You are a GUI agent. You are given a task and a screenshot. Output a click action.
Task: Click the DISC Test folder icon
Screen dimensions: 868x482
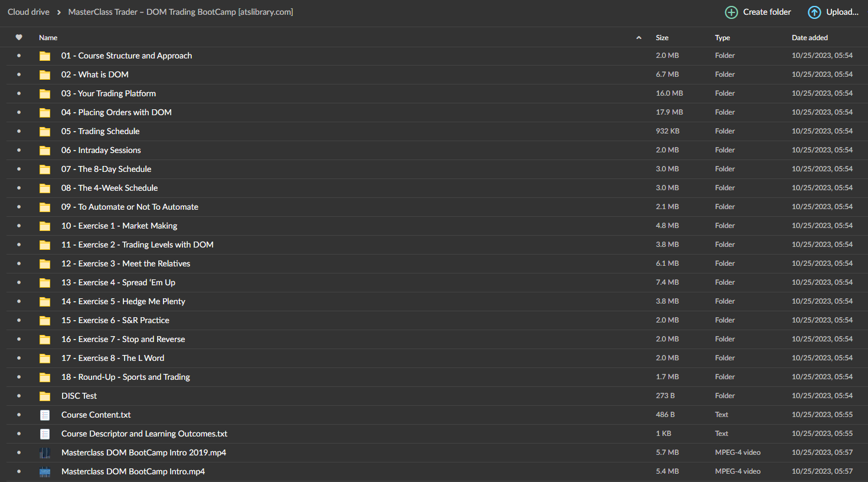pyautogui.click(x=45, y=396)
